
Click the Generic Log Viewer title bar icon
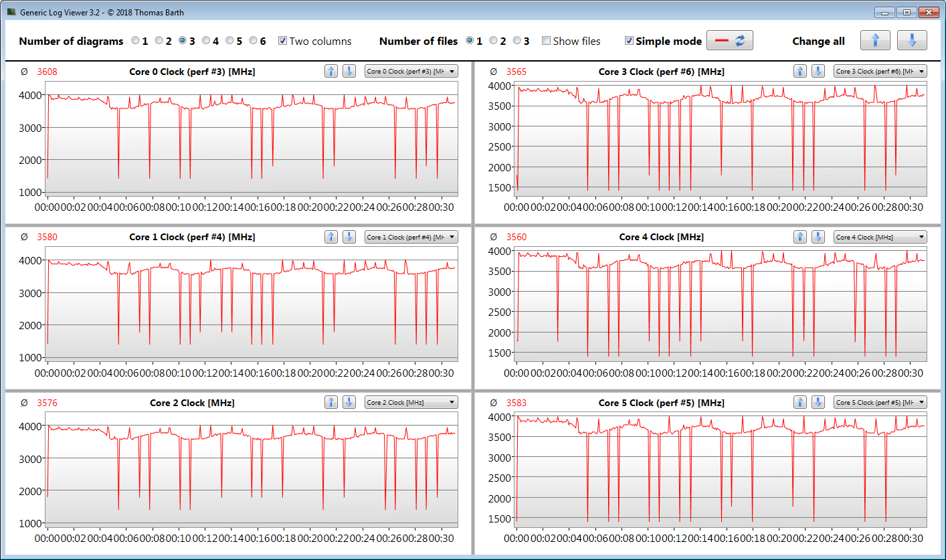(x=11, y=12)
